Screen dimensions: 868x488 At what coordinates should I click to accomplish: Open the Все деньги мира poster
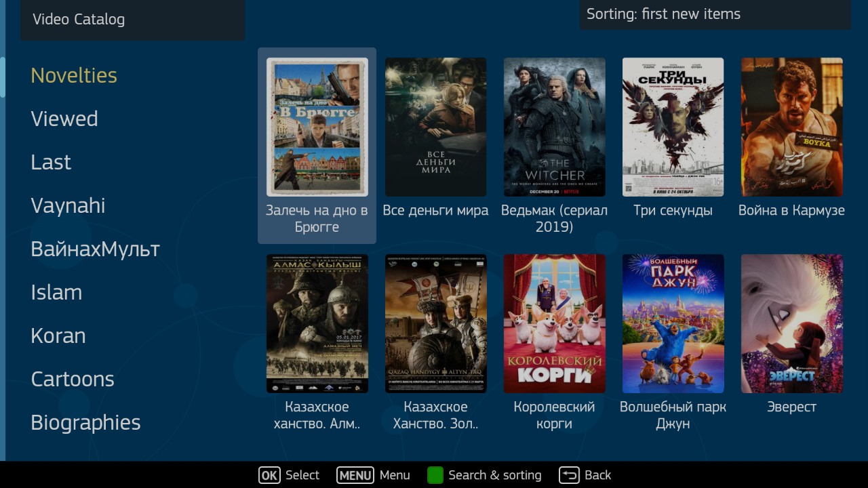436,127
